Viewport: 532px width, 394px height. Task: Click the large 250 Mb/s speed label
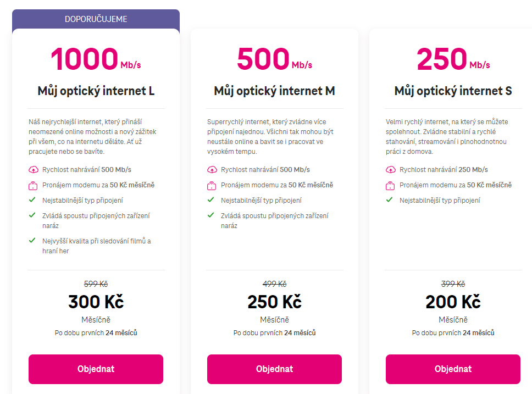click(453, 59)
